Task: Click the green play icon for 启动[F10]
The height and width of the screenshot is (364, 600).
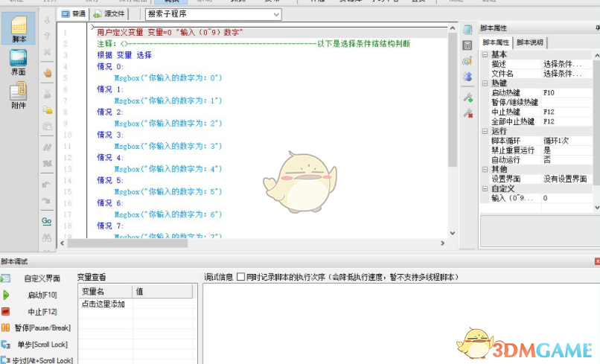Action: 6,295
